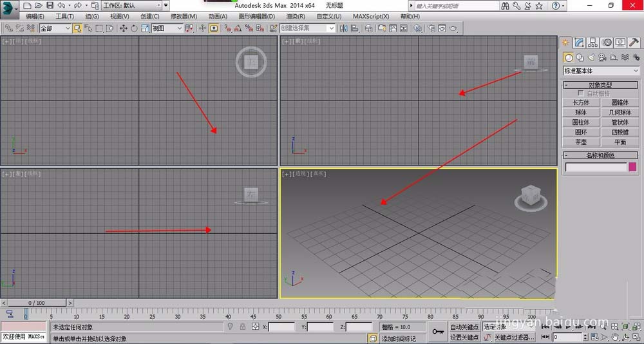Toggle Angle Snap icon
Image resolution: width=644 pixels, height=344 pixels.
pyautogui.click(x=238, y=28)
